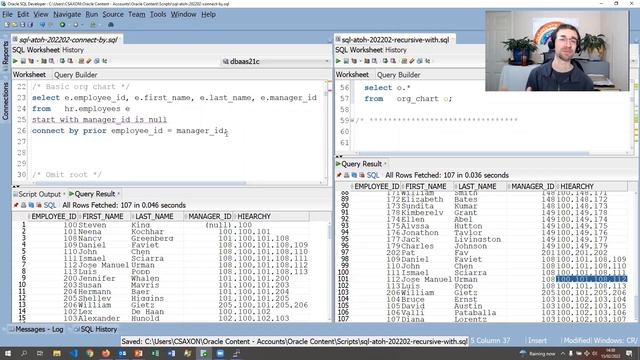Click the Windows Start button
This screenshot has width=640, height=360.
7,353
